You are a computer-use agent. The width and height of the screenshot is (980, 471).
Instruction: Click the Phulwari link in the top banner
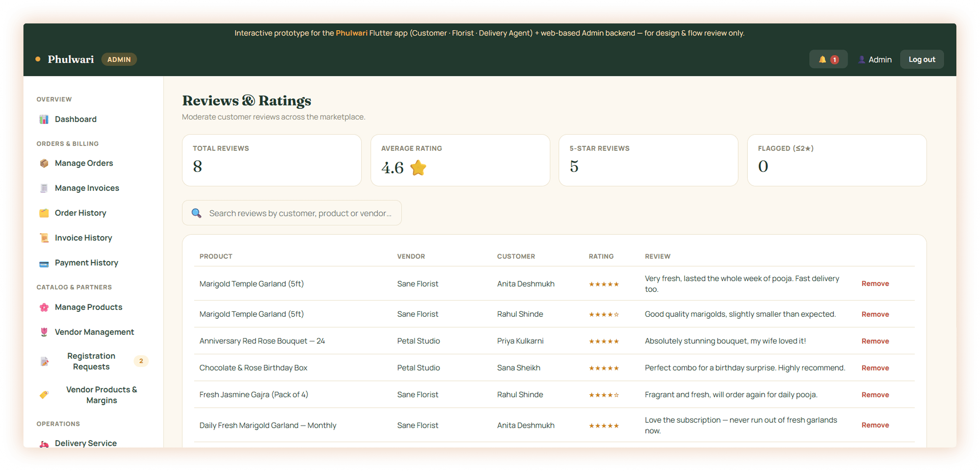coord(352,33)
